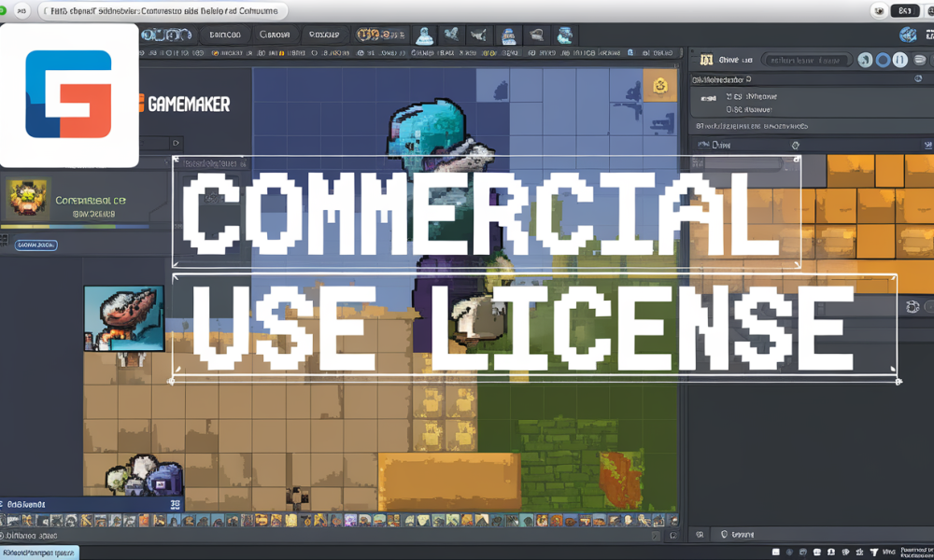Click the outlined glyph cluster left of toolbar tabs
Image resolution: width=934 pixels, height=560 pixels.
click(167, 35)
